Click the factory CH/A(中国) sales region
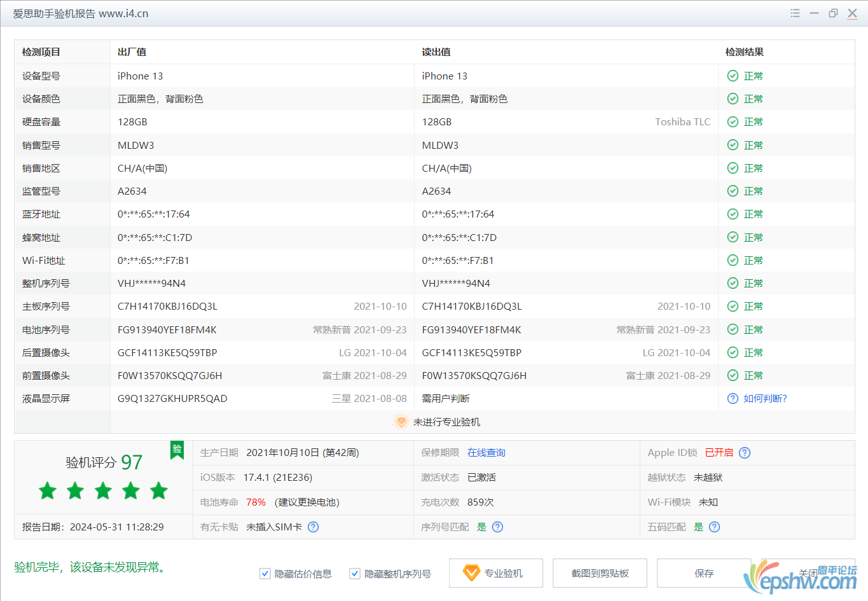Image resolution: width=868 pixels, height=601 pixels. [x=142, y=168]
